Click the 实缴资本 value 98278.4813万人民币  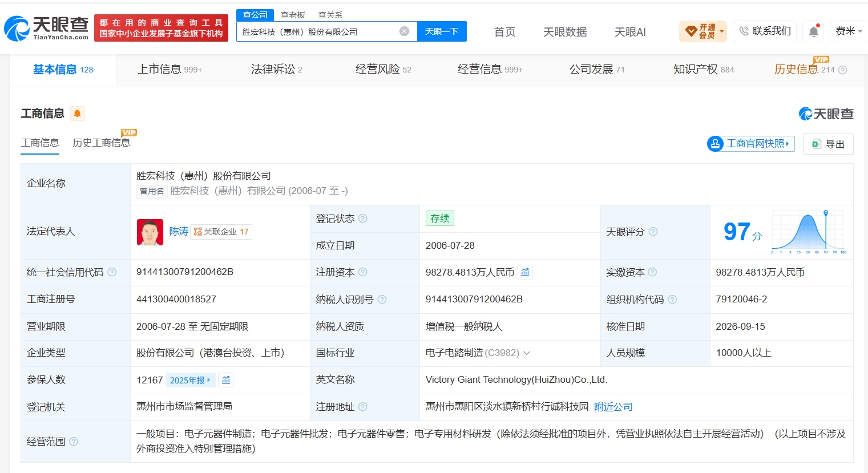[760, 272]
